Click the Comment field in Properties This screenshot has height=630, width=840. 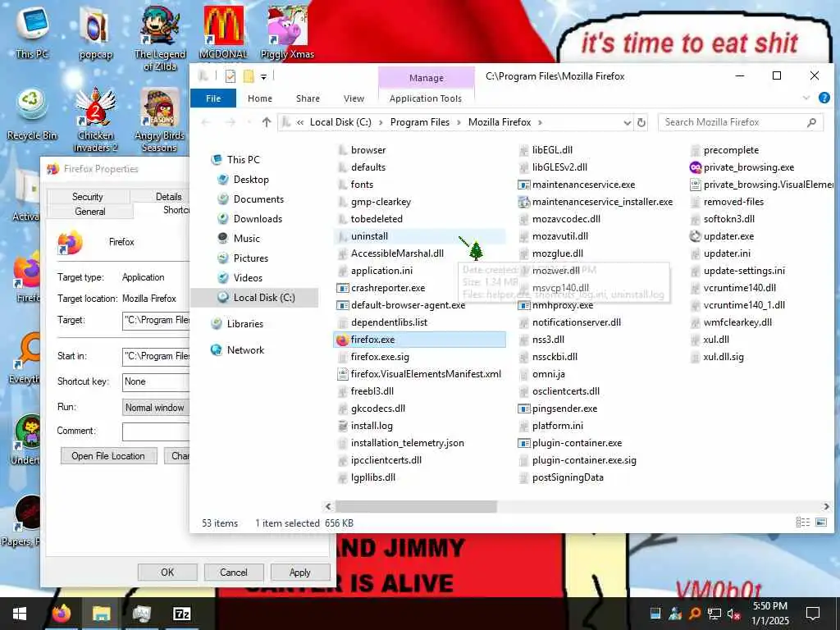click(x=155, y=431)
